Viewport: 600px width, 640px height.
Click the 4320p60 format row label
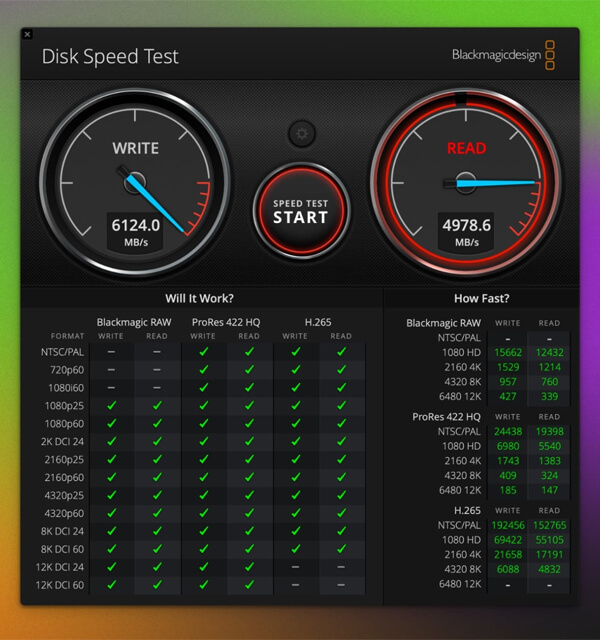click(x=64, y=513)
